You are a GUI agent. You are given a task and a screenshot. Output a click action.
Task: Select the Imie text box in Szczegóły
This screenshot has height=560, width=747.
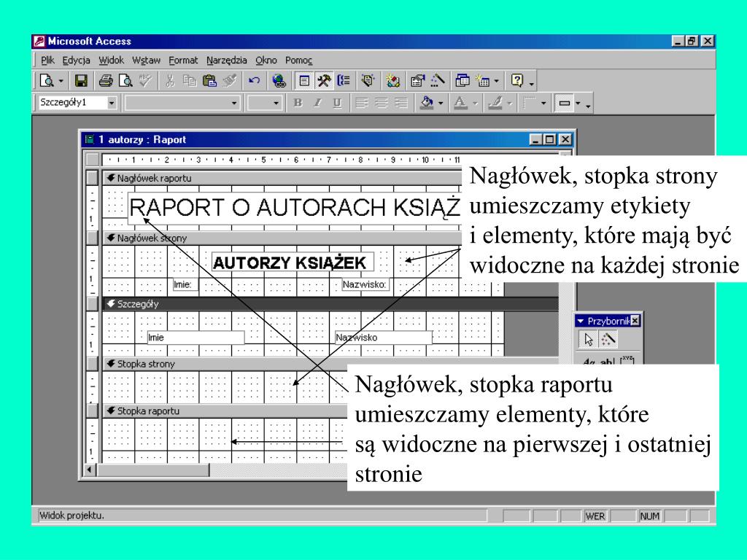tap(196, 338)
